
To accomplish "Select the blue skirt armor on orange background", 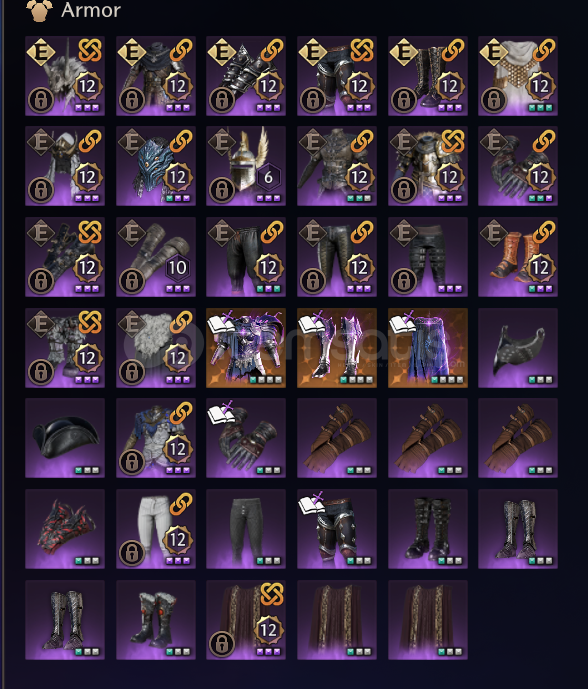I will click(x=428, y=348).
